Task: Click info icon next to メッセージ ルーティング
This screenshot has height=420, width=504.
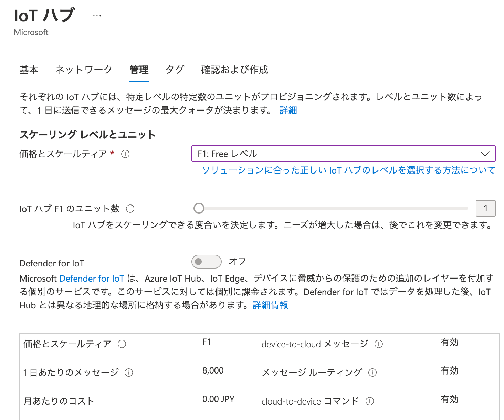Action: [372, 372]
